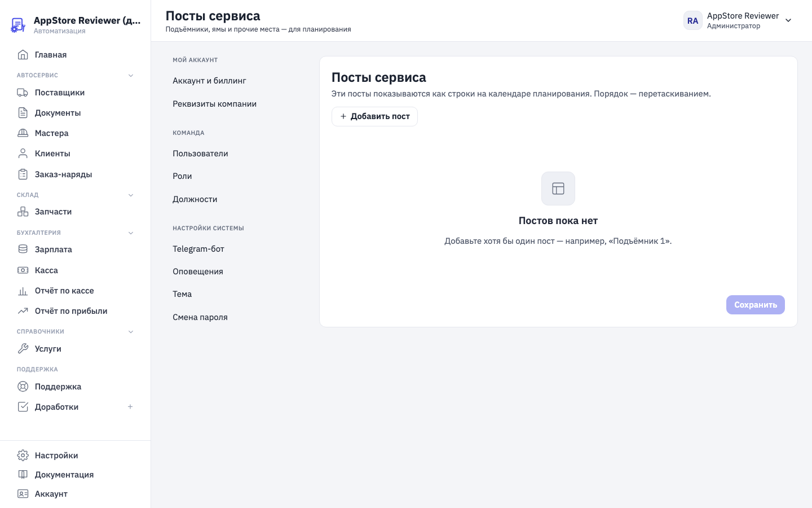Click the Услуги wrench icon
This screenshot has width=812, height=508.
click(x=23, y=349)
